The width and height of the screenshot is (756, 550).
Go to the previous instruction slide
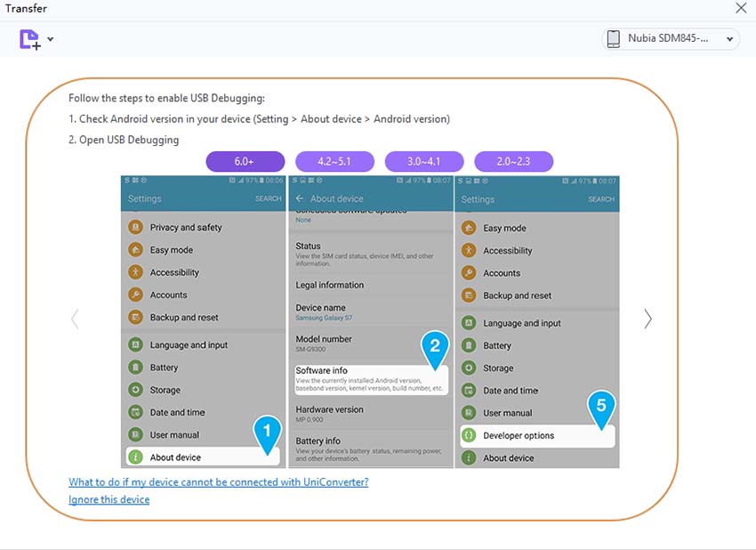pos(75,319)
